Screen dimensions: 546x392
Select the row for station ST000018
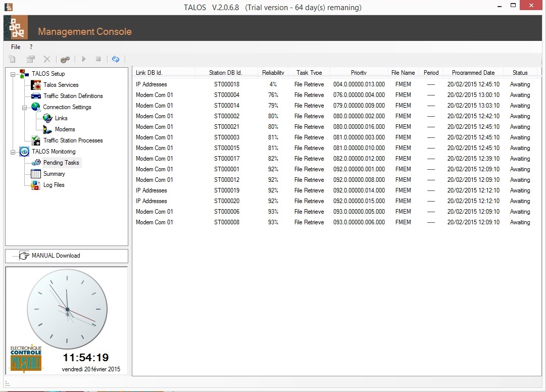(336, 84)
